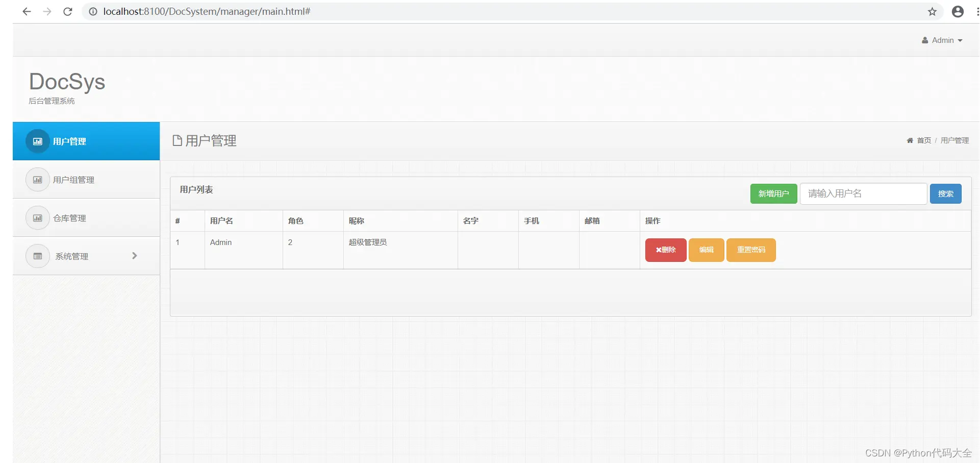Open 仓库管理 in the sidebar
The height and width of the screenshot is (463, 980).
[86, 218]
